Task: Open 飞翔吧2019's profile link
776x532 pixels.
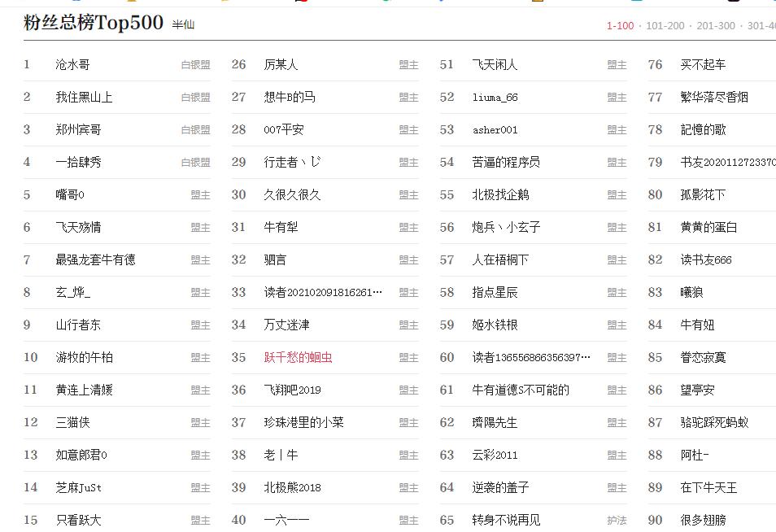Action: tap(292, 390)
